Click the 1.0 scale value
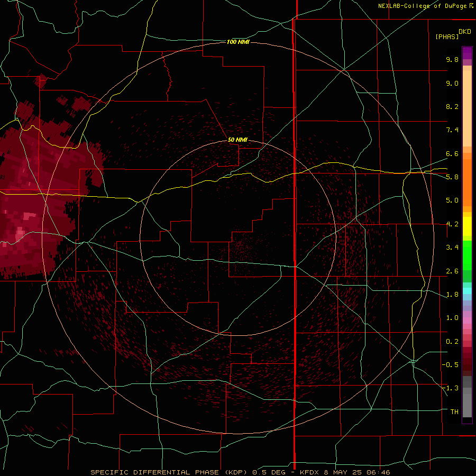Screen dimensions: 476x476 tap(452, 318)
